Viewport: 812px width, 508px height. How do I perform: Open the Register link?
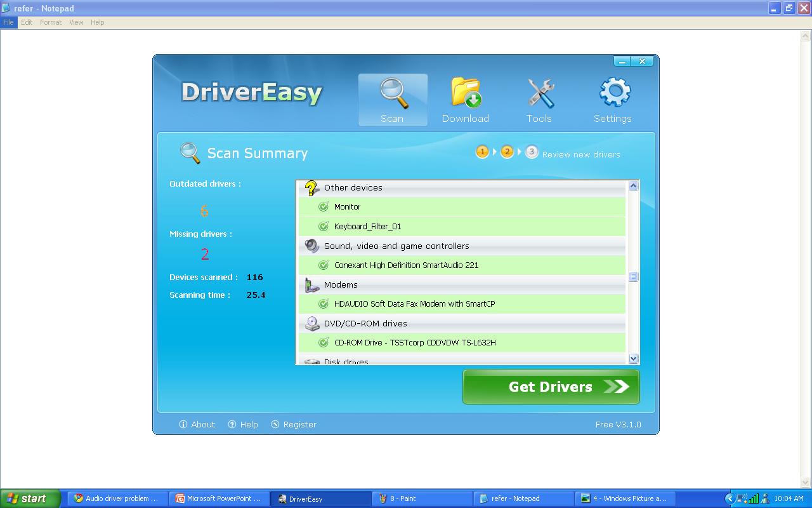pyautogui.click(x=299, y=424)
